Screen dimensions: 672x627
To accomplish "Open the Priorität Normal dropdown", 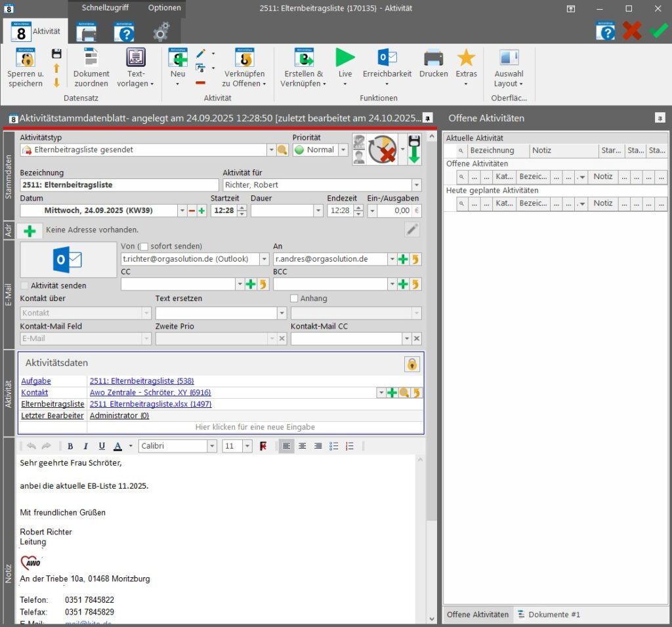I will 343,150.
